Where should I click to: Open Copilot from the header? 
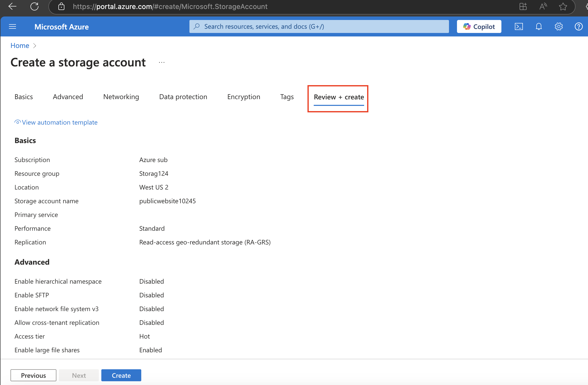click(479, 26)
